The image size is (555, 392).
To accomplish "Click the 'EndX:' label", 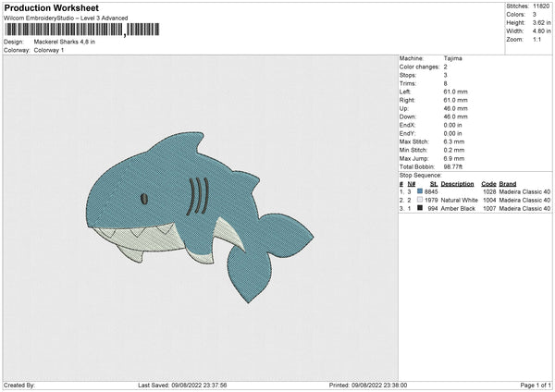I will pos(407,125).
